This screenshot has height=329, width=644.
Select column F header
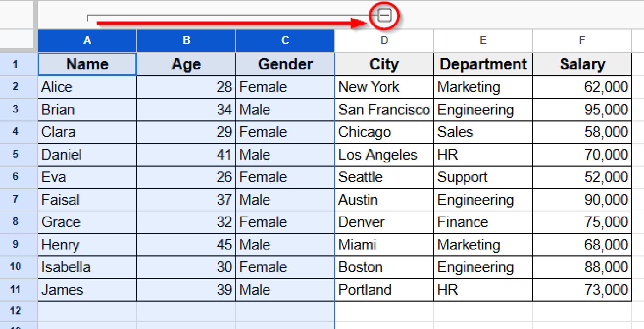pyautogui.click(x=582, y=40)
